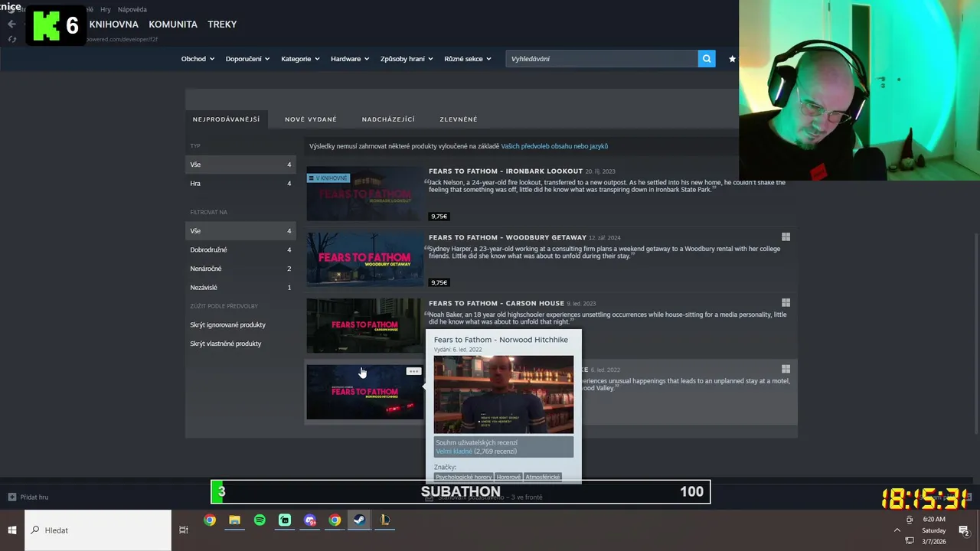Filter by Dobrodružné tag
This screenshot has width=980, height=551.
tap(240, 249)
